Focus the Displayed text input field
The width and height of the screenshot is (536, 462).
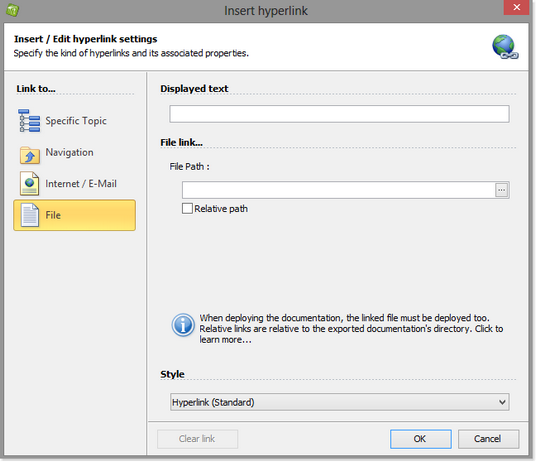click(339, 114)
